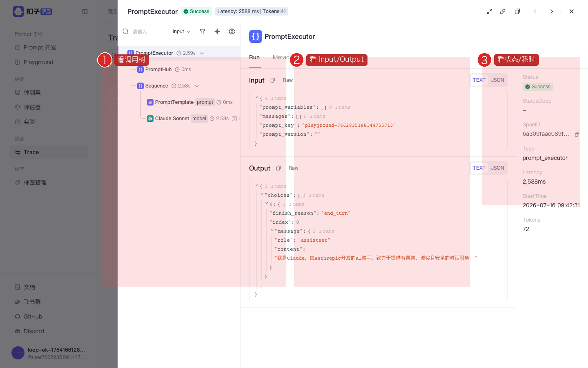Click the SpanID value 6a309faac089f…
This screenshot has width=588, height=368.
click(x=546, y=134)
